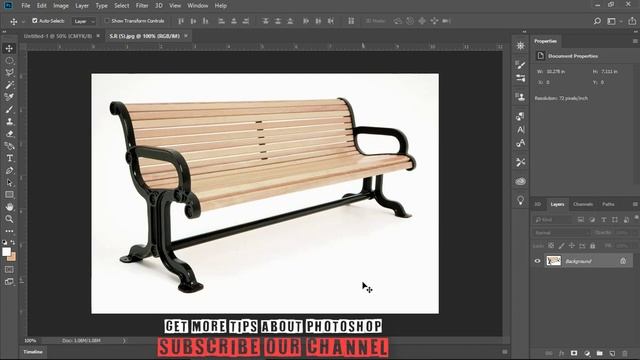Screen dimensions: 640x360
Task: Switch to the Paths tab
Action: point(608,204)
